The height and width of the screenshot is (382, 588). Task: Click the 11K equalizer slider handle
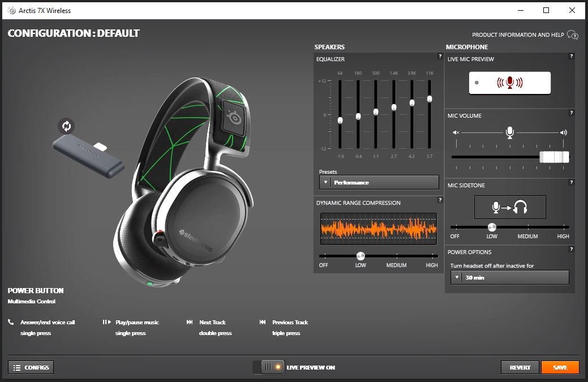[x=430, y=98]
